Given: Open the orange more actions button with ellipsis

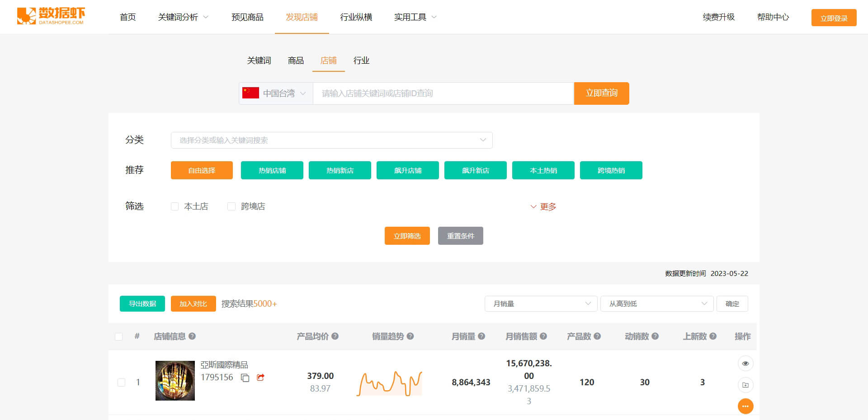Looking at the screenshot, I should tap(745, 406).
